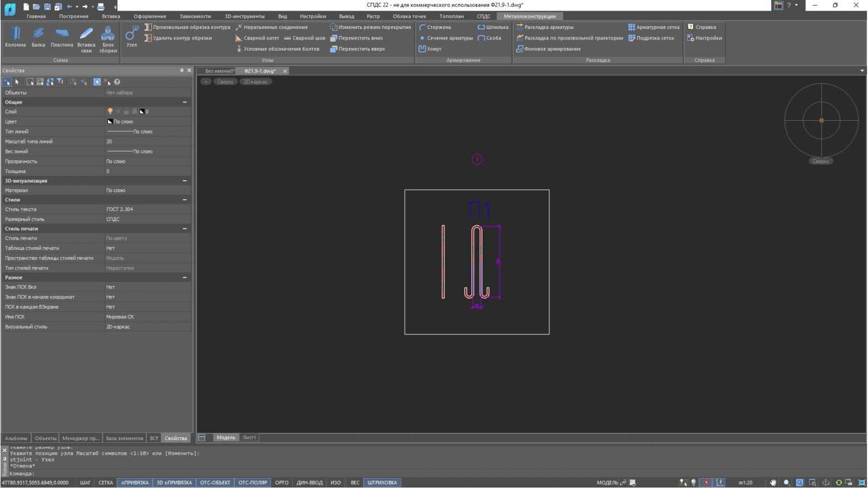Click the Сварной катет weld tool
Image resolution: width=868 pixels, height=488 pixels.
(257, 38)
